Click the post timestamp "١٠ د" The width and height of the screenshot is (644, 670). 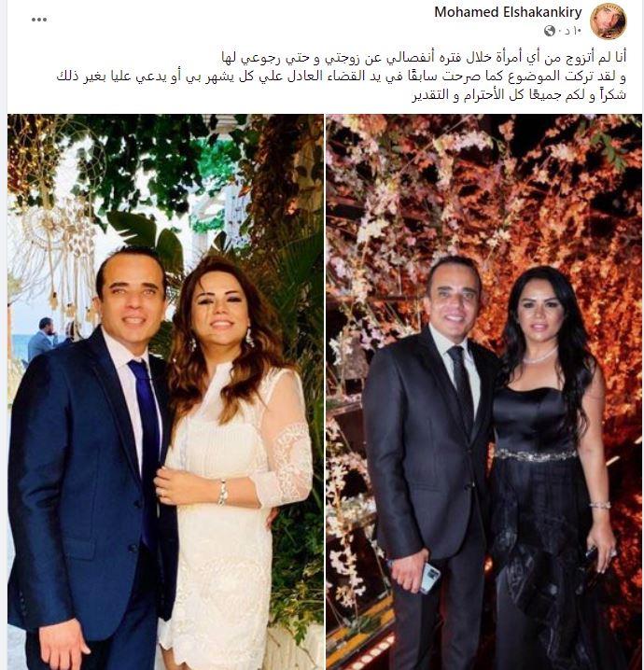572,31
